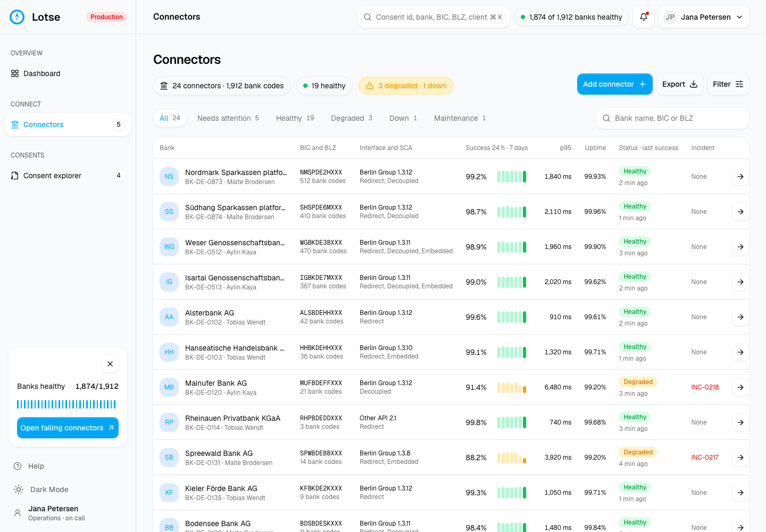The height and width of the screenshot is (532, 766).
Task: Click the NS avatar for Nordmark Sparkassen
Action: (x=169, y=177)
